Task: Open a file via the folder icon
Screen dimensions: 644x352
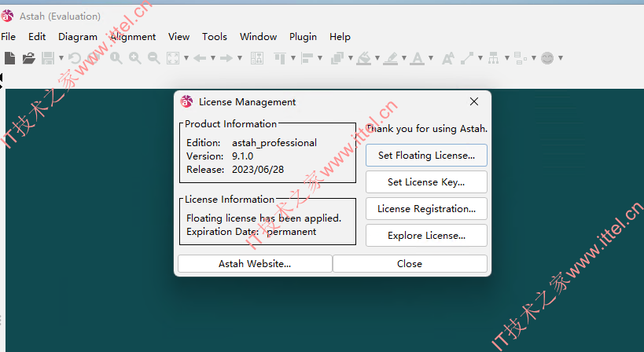Action: (x=29, y=58)
